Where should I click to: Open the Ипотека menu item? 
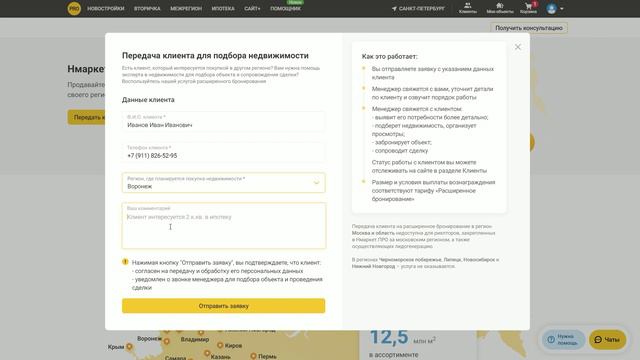[223, 9]
